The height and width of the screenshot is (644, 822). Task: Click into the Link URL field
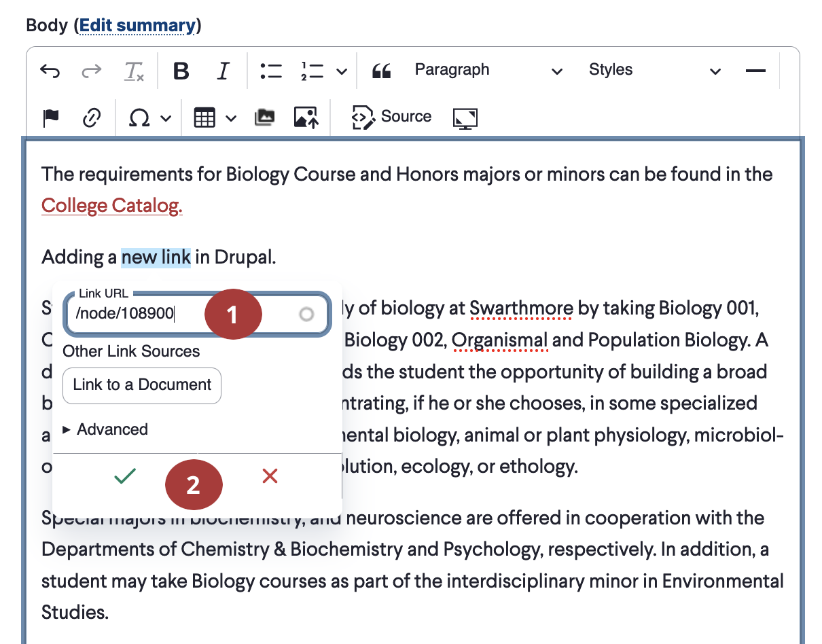196,313
